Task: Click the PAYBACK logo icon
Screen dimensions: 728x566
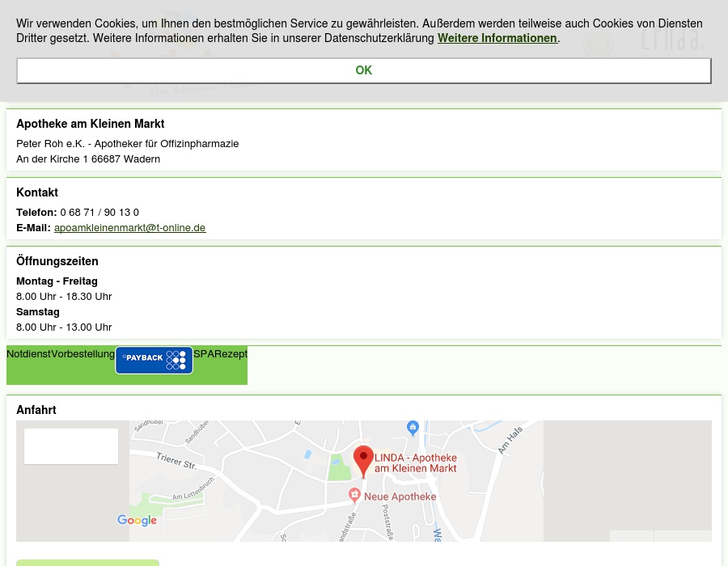Action: coord(154,360)
